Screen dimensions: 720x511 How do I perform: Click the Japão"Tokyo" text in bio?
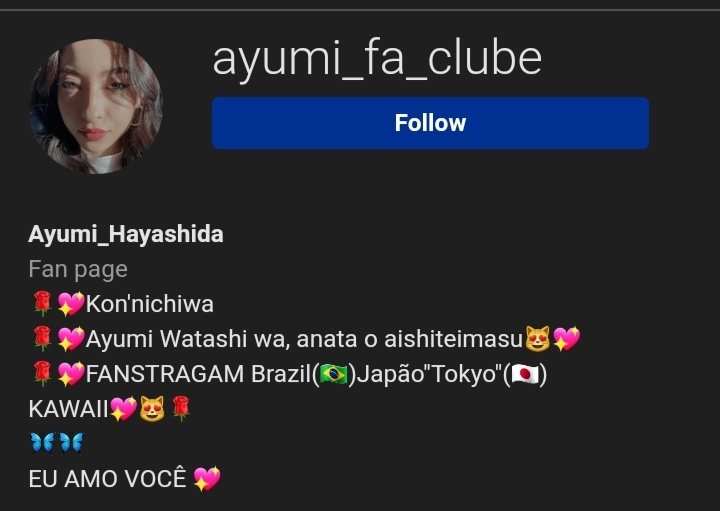(429, 374)
